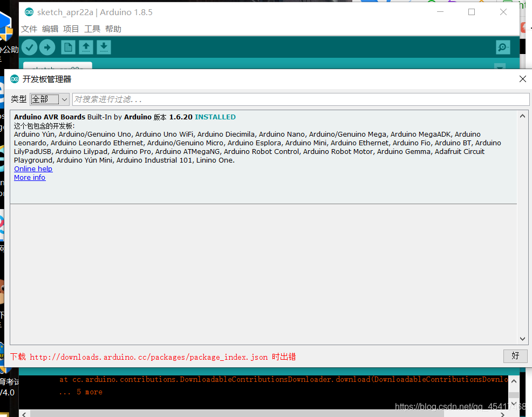
Task: Click the More info link
Action: click(29, 177)
